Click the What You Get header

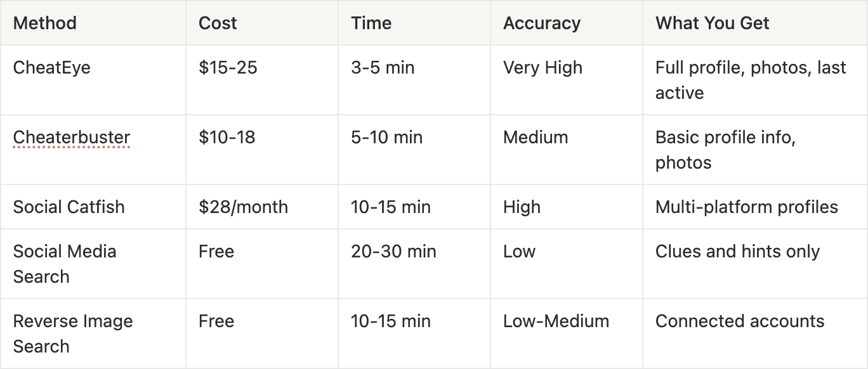click(712, 23)
